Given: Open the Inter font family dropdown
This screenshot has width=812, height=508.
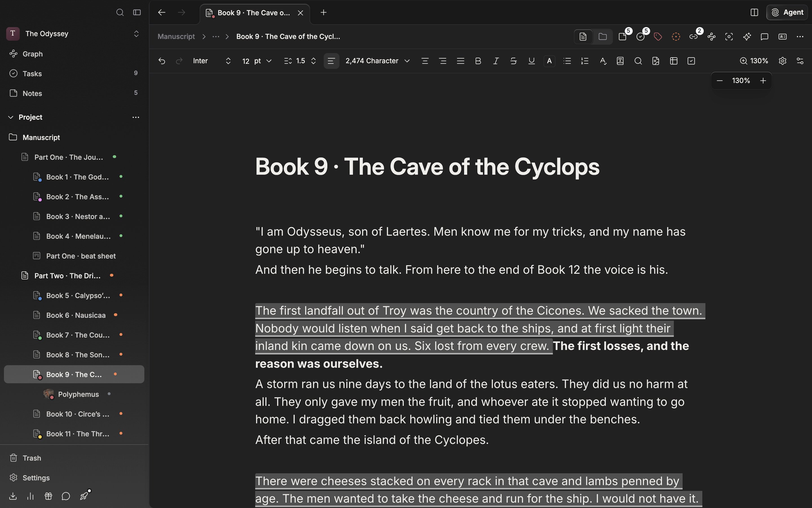Looking at the screenshot, I should click(212, 61).
